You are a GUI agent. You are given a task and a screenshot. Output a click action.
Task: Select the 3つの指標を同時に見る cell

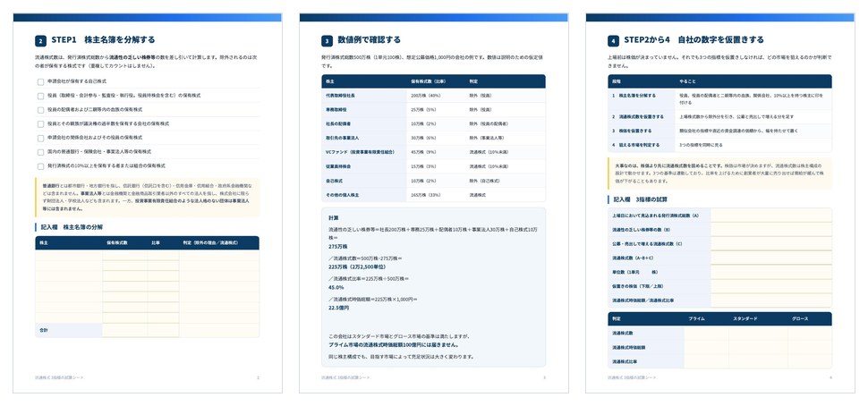pos(701,145)
